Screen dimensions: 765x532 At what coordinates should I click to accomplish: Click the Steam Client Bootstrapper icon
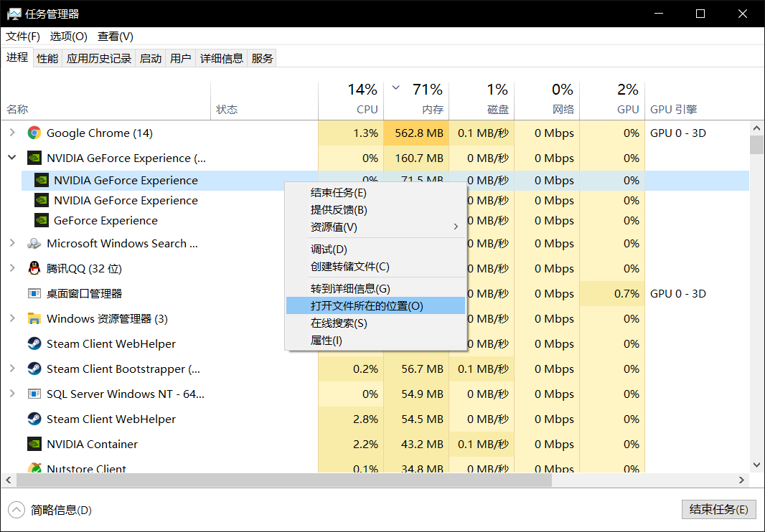pyautogui.click(x=34, y=369)
